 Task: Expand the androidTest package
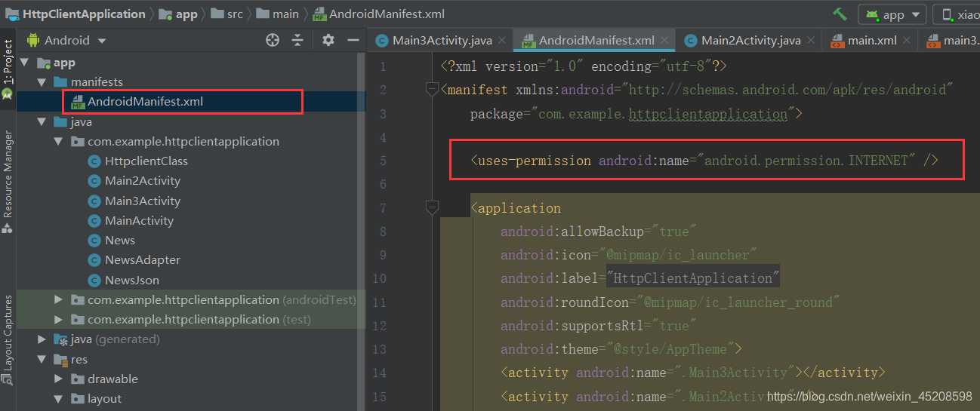59,299
